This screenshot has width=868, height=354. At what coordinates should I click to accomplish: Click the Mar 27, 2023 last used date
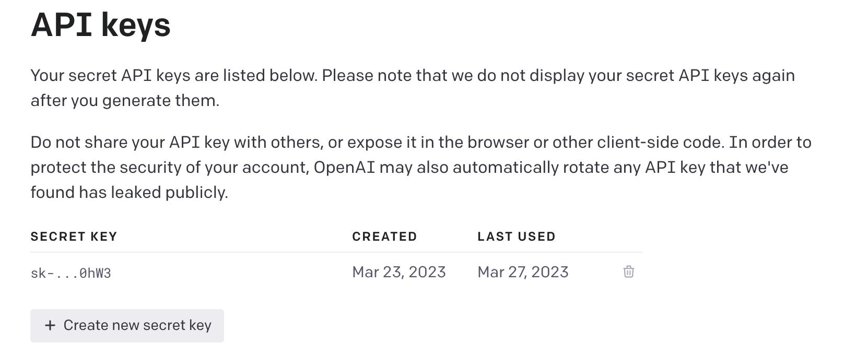point(523,272)
